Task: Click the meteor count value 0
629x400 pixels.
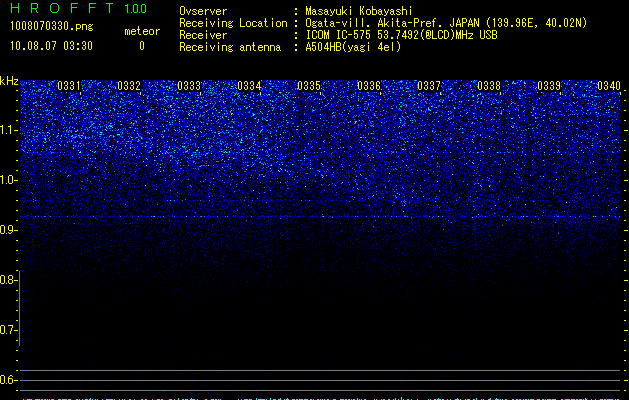Action: [x=142, y=46]
